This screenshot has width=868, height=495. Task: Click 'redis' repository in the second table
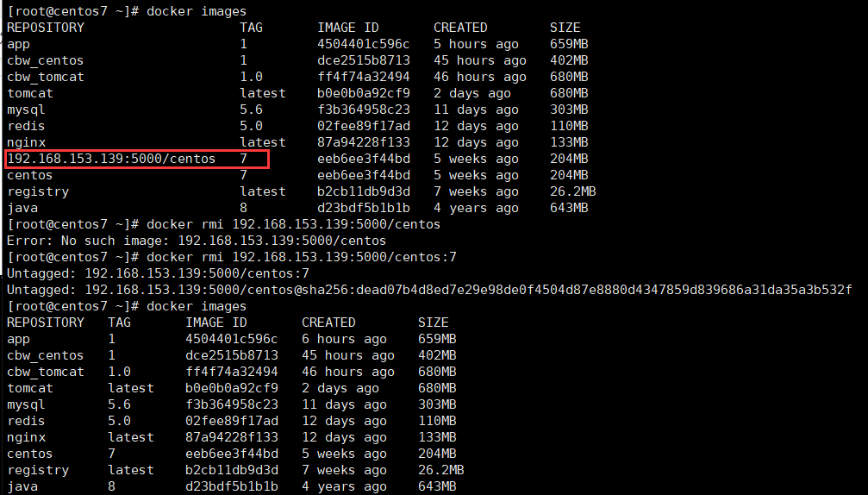(x=26, y=421)
